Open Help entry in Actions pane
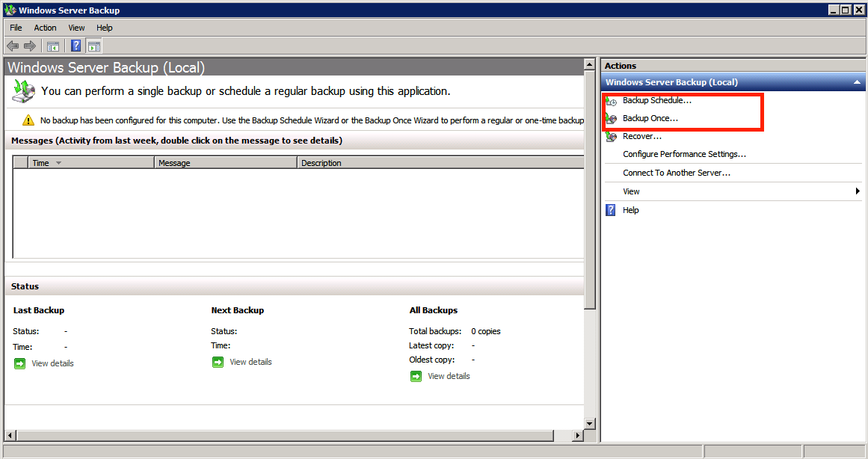Viewport: 868px width, 459px height. pyautogui.click(x=630, y=210)
